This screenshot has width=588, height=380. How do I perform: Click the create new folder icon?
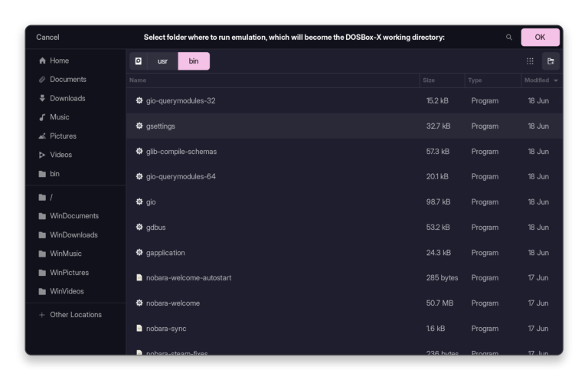550,61
